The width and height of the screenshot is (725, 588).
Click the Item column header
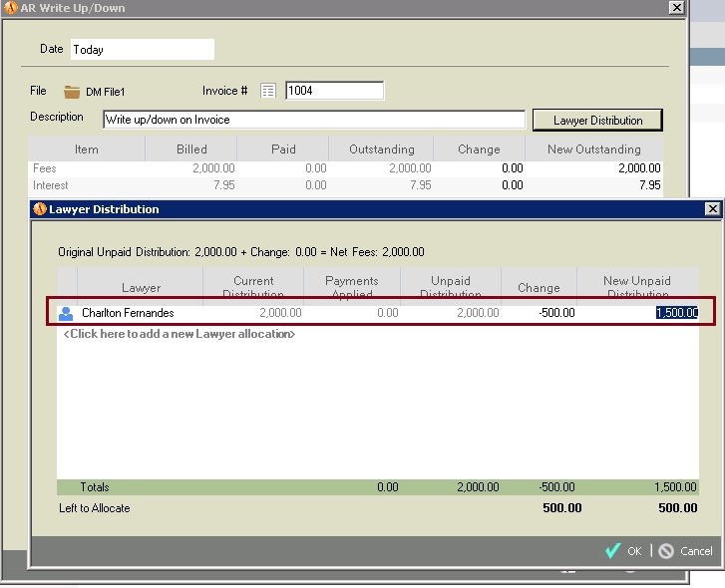pos(87,148)
